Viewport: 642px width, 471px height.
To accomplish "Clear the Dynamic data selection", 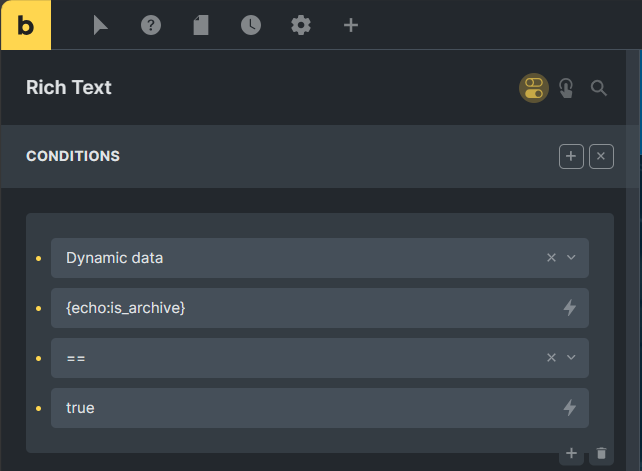I will click(x=552, y=258).
